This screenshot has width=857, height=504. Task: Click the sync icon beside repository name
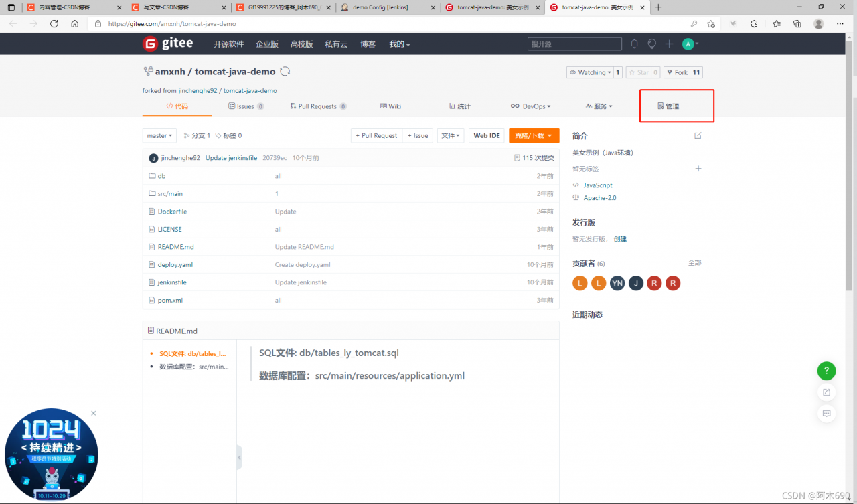[285, 72]
